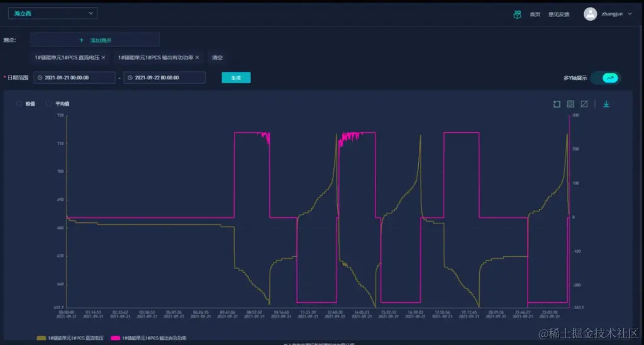
Task: Click clock icon in end date field
Action: click(130, 77)
